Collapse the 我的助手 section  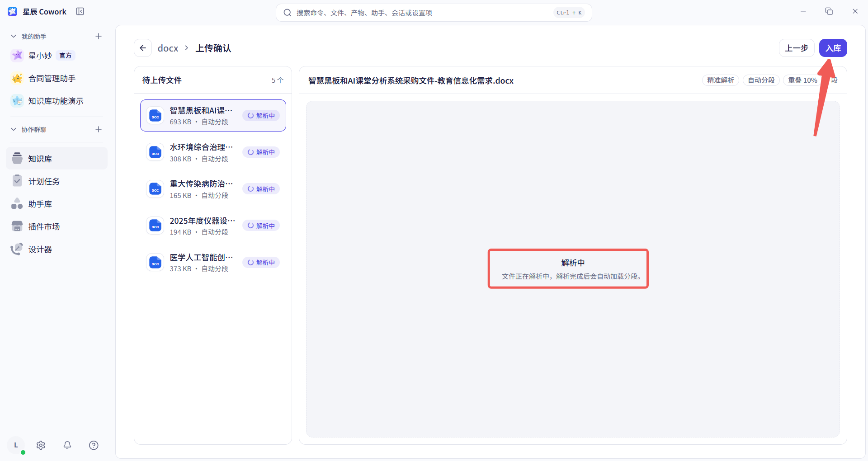[14, 36]
